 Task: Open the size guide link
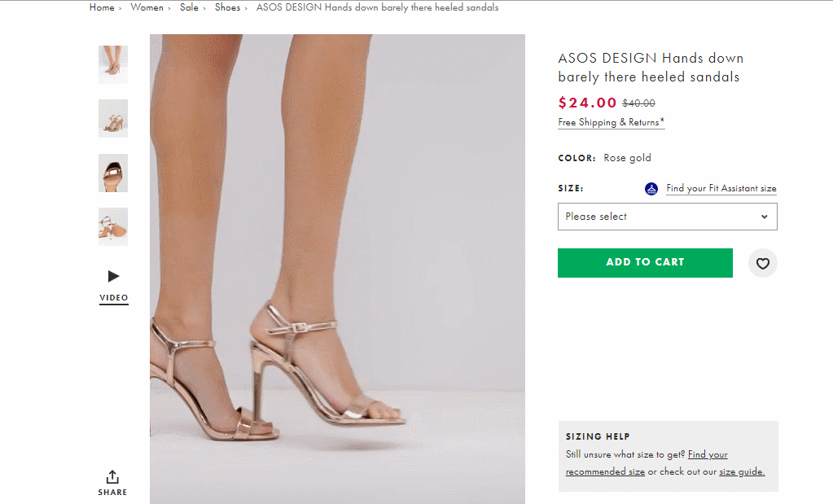[x=741, y=471]
